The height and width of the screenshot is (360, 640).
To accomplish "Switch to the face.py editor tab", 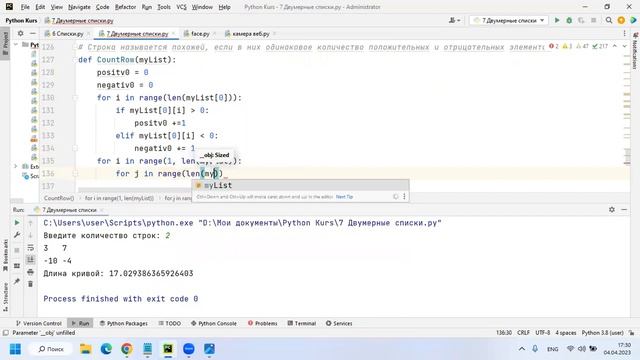I will point(200,33).
